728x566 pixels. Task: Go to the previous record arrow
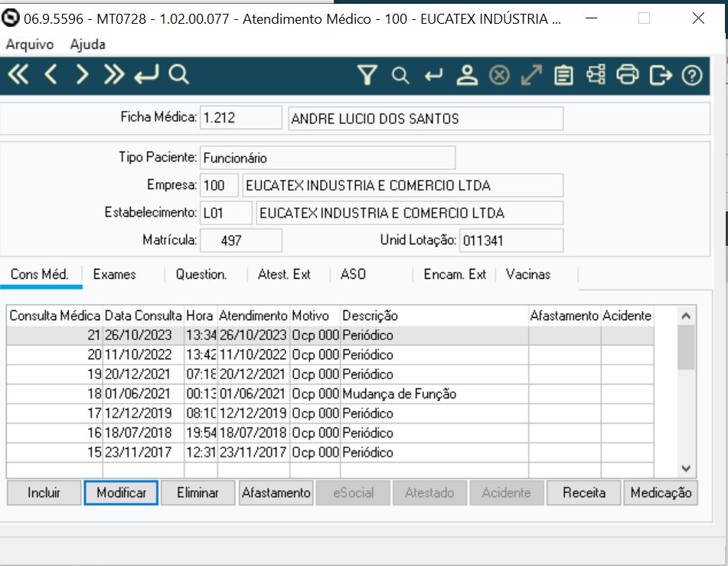point(51,75)
